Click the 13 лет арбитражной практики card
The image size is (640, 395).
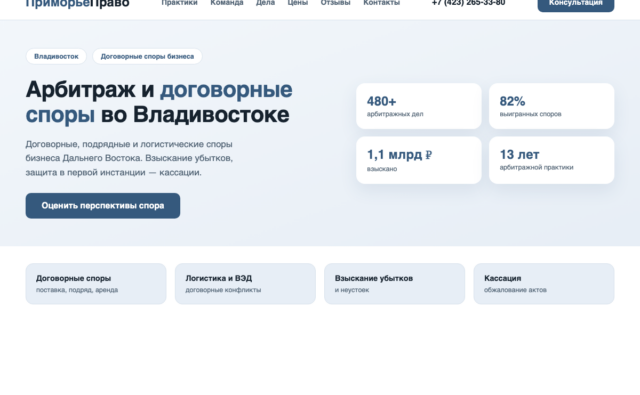[551, 160]
